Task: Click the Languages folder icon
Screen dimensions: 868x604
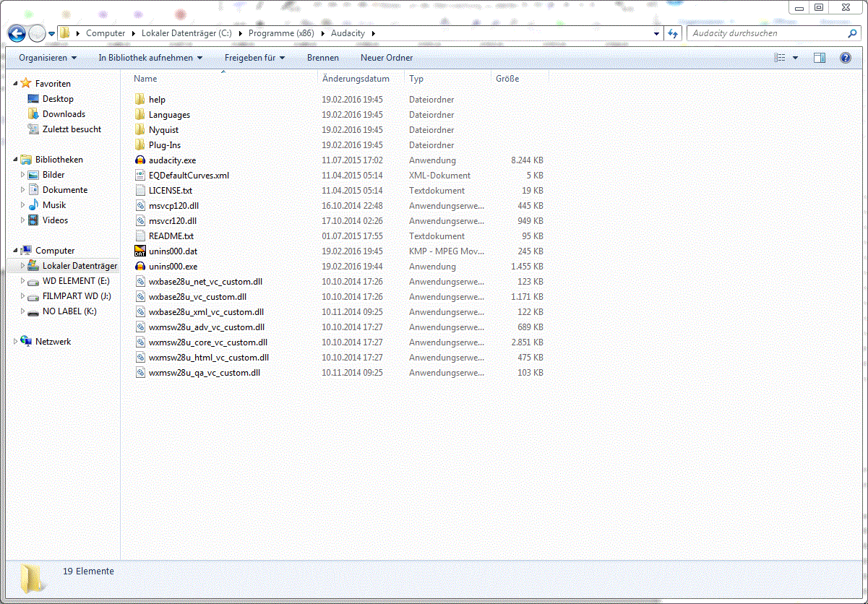Action: click(x=140, y=115)
